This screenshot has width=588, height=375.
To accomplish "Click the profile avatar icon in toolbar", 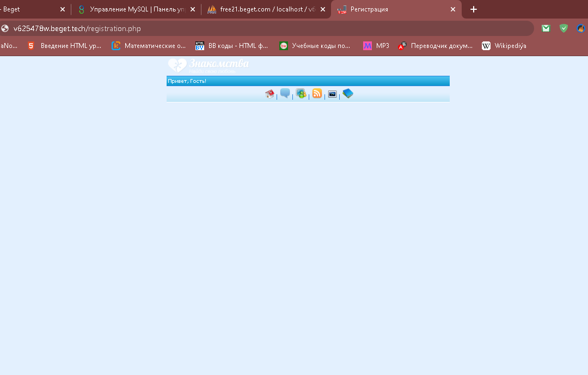I will 581,28.
